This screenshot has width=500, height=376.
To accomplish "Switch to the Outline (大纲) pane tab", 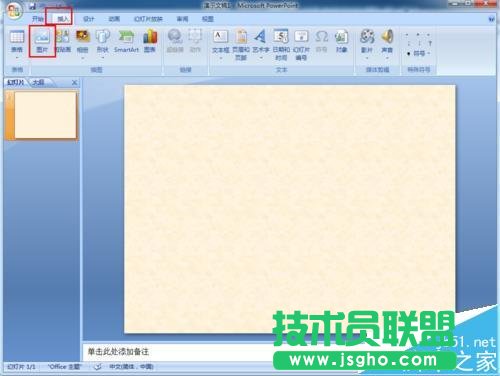I will point(39,82).
